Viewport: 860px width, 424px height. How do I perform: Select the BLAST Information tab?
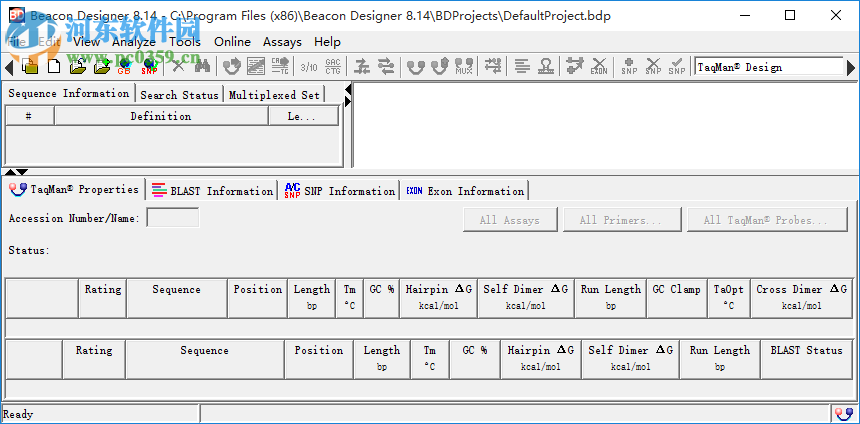[212, 191]
